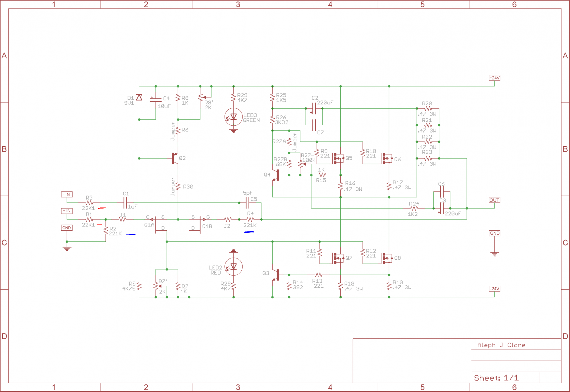Select the GND tag near the input ports
This screenshot has width=570, height=392.
click(x=67, y=228)
